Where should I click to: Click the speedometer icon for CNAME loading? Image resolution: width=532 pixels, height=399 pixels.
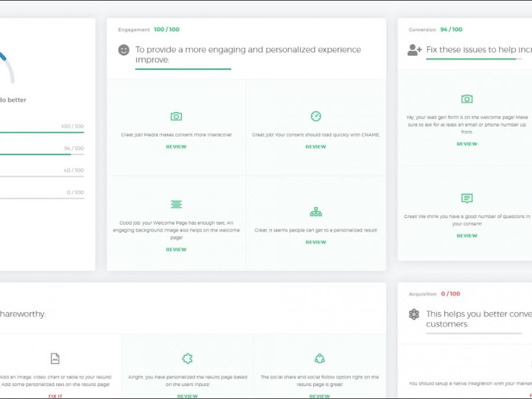[316, 116]
